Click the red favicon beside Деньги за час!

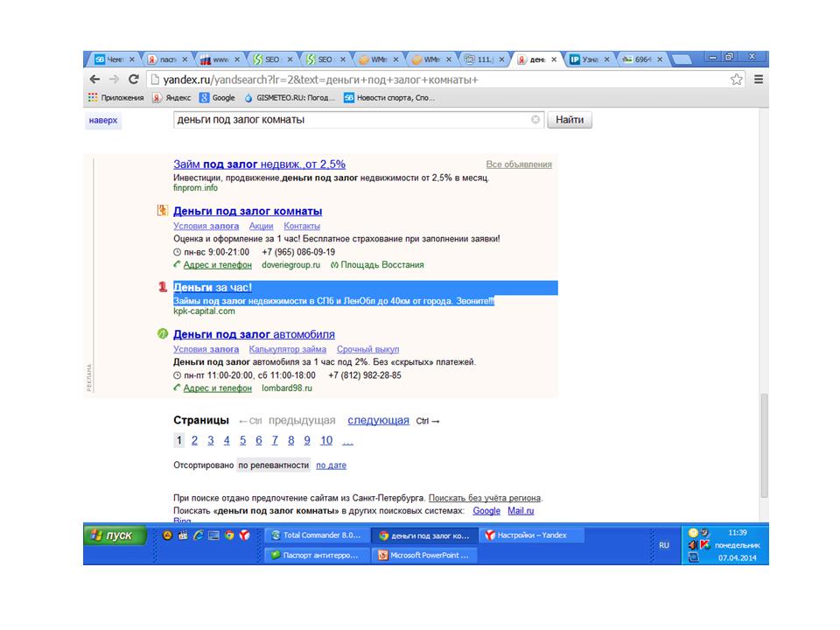pos(163,287)
